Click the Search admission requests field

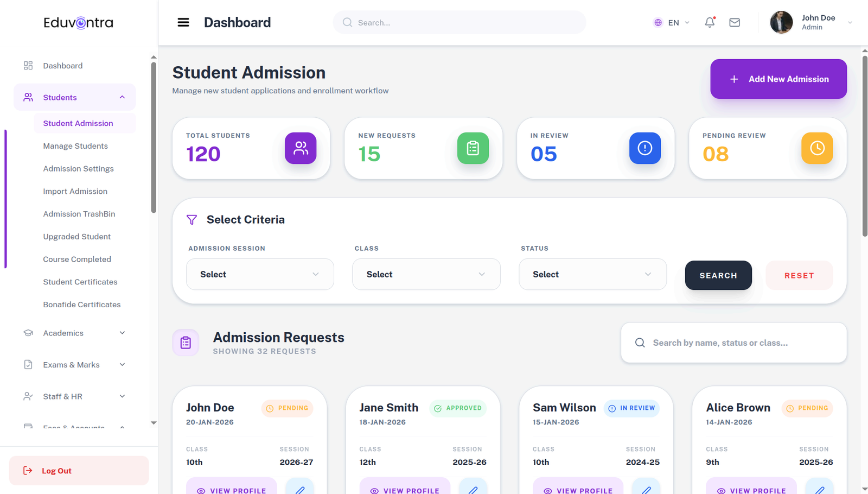click(x=733, y=343)
